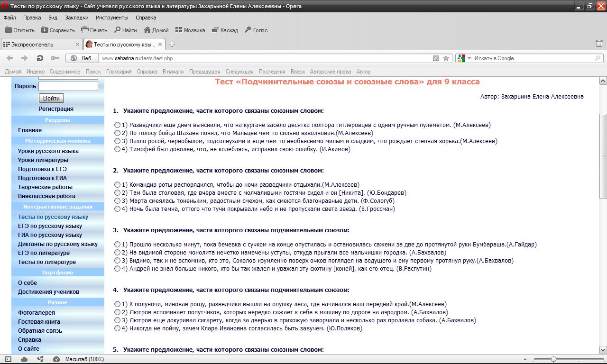Open the Фотогалерея link
The height and width of the screenshot is (364, 607).
tap(37, 313)
